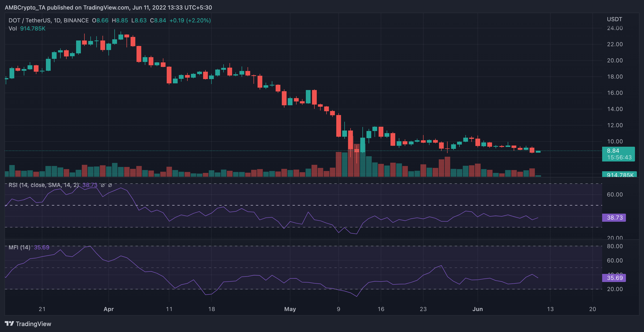
Task: Click the '13' date on time axis
Action: (550, 309)
